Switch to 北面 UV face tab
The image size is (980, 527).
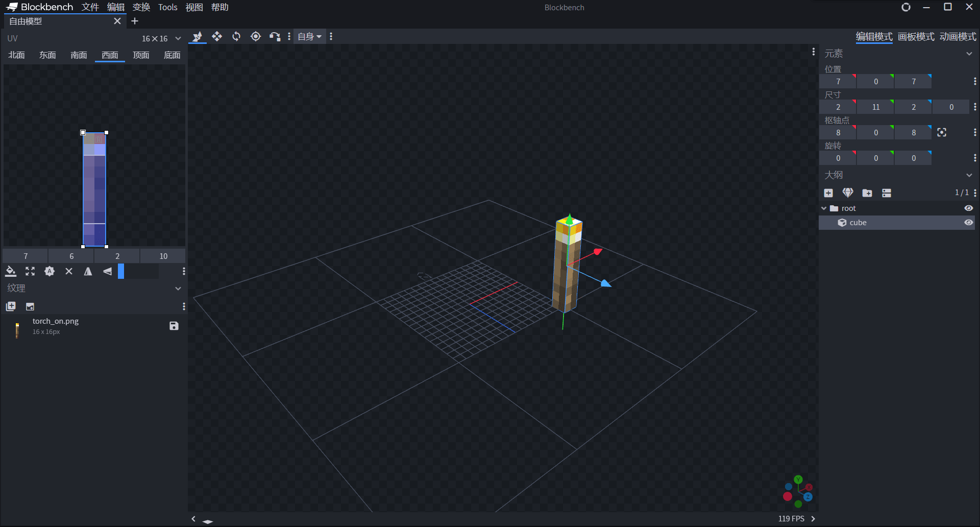coord(16,55)
